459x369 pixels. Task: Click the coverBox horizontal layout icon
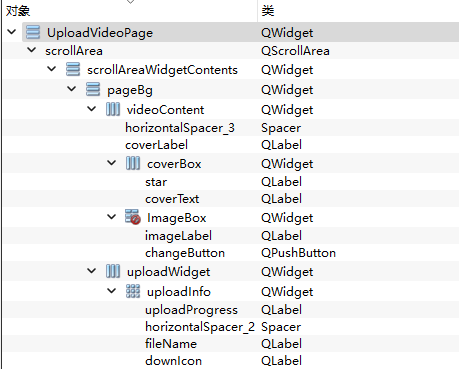pos(133,163)
